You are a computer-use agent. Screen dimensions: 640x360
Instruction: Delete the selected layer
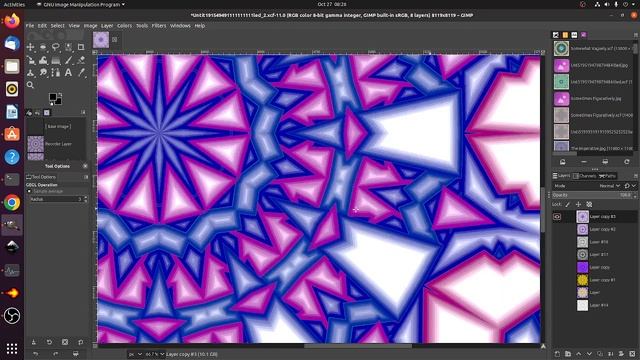point(632,353)
